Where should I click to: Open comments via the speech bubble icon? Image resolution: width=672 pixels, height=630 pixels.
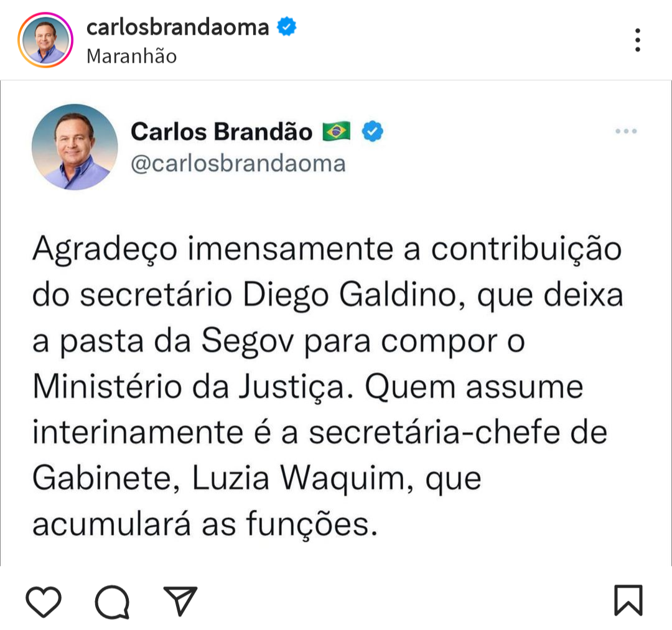coord(112,602)
